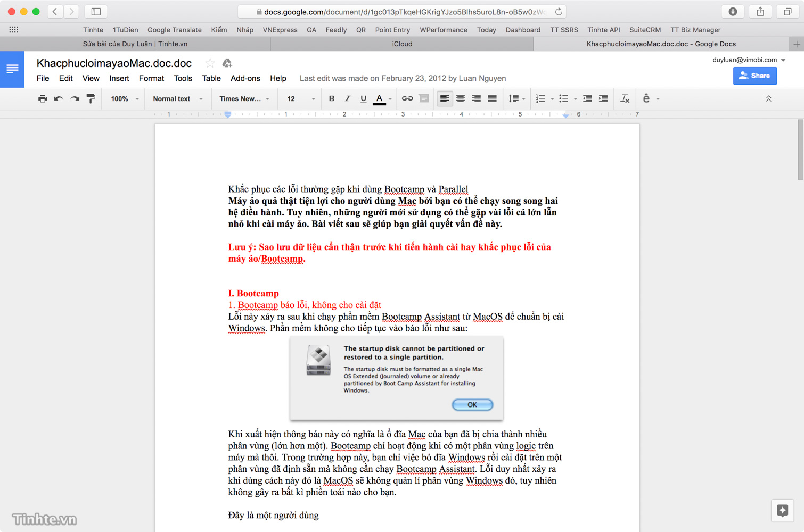Apply bulleted list formatting
The image size is (804, 532).
click(564, 98)
